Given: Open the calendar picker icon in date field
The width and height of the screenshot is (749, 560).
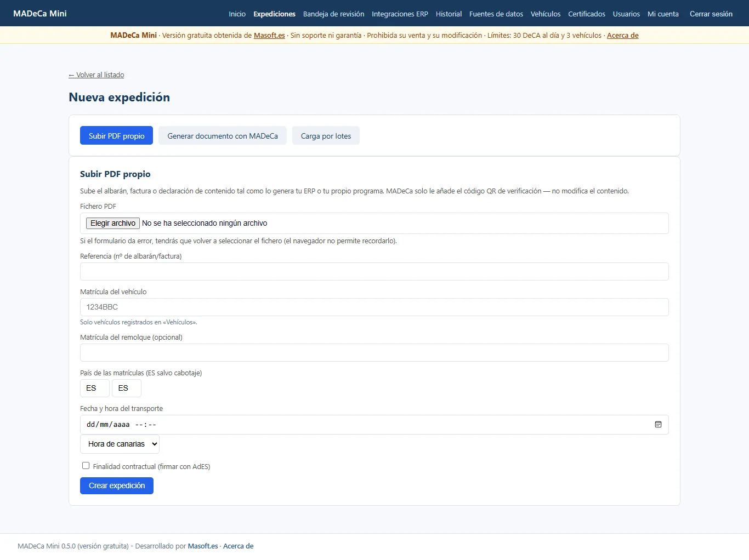Looking at the screenshot, I should (658, 425).
